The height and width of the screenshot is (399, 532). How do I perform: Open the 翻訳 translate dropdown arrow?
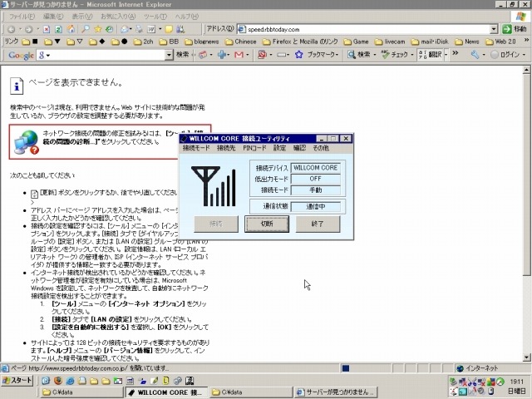(446, 54)
